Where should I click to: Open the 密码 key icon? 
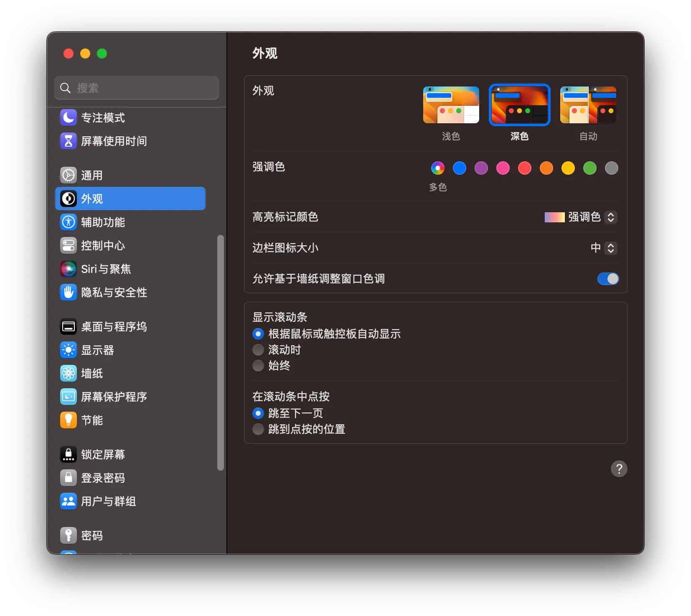69,535
